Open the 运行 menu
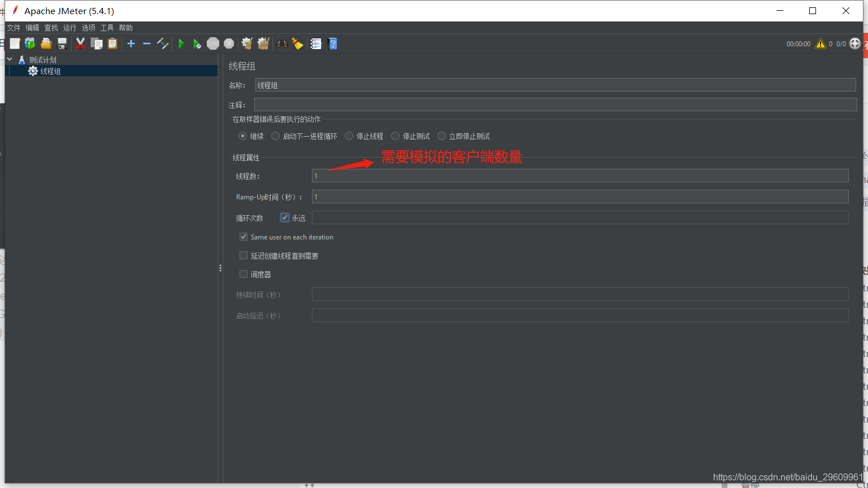 69,27
